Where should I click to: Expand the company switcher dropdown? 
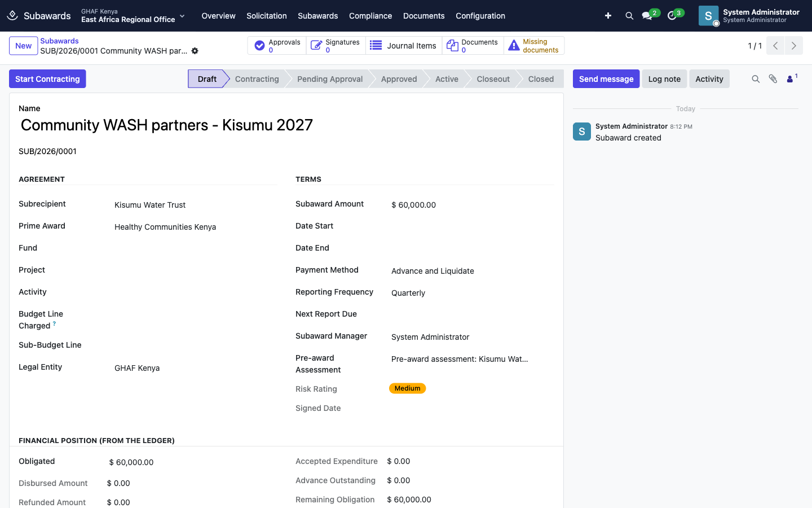coord(182,16)
